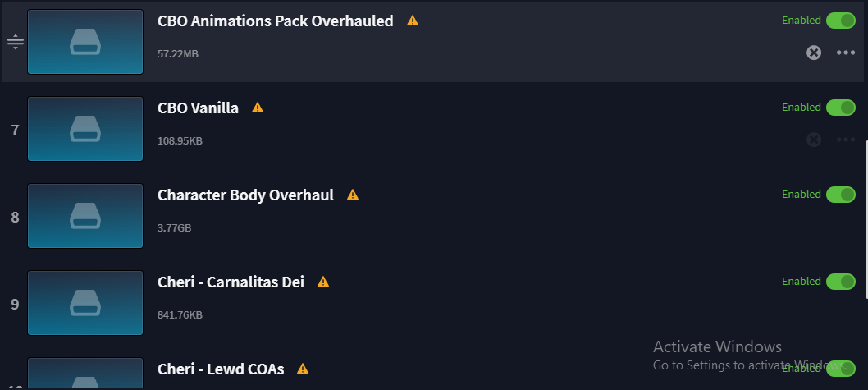Select the CBO Vanilla mod title
Screen dimensions: 868x390
[199, 108]
